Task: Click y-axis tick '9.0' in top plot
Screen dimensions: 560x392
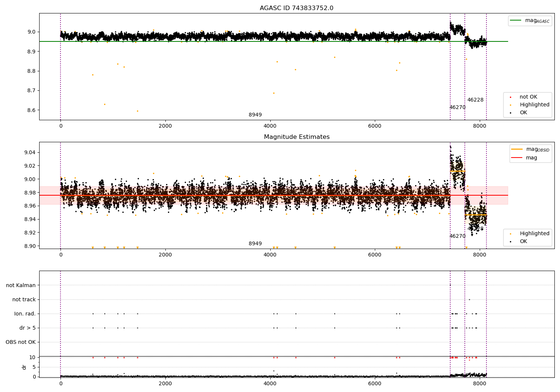Action: tap(32, 32)
